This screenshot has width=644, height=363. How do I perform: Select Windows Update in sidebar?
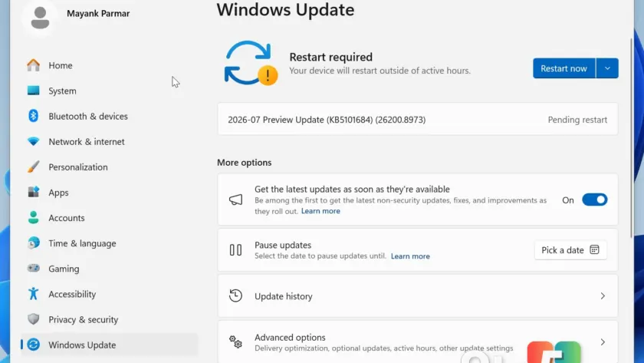tap(109, 345)
